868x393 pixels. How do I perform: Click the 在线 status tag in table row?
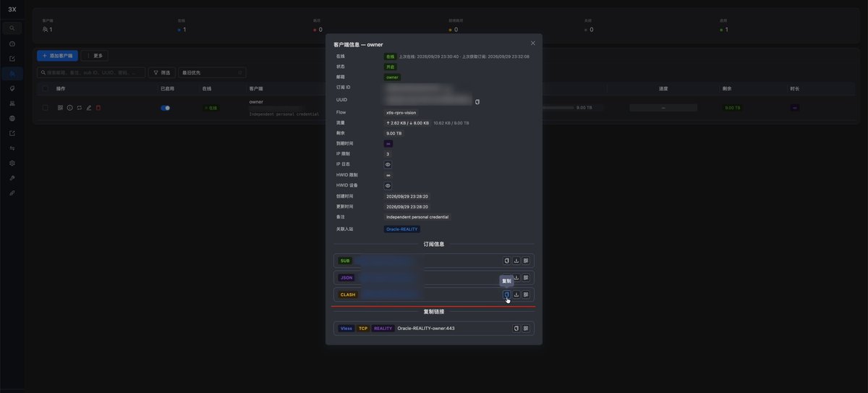[210, 108]
